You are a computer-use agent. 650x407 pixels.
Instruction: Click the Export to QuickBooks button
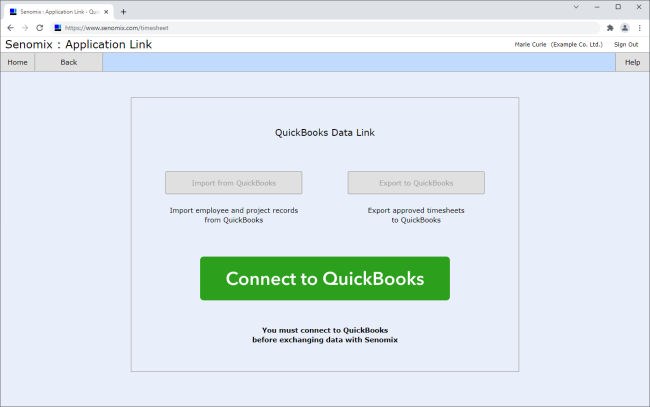[x=416, y=183]
